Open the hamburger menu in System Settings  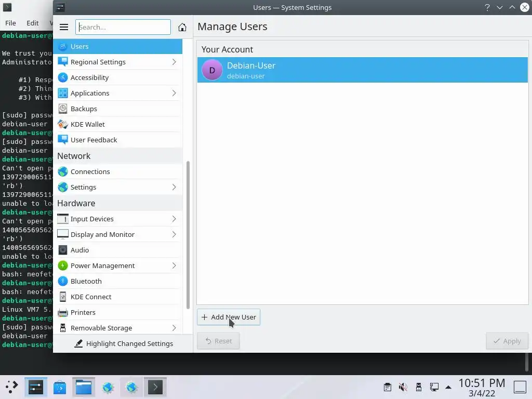64,27
